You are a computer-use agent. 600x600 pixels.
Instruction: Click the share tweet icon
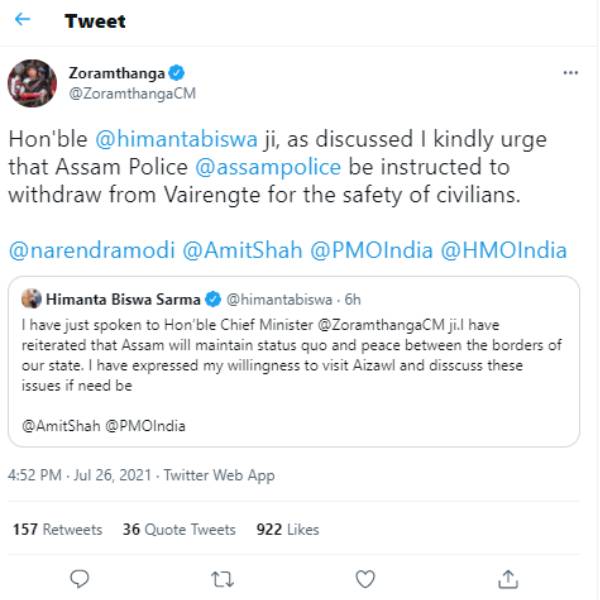click(x=508, y=578)
